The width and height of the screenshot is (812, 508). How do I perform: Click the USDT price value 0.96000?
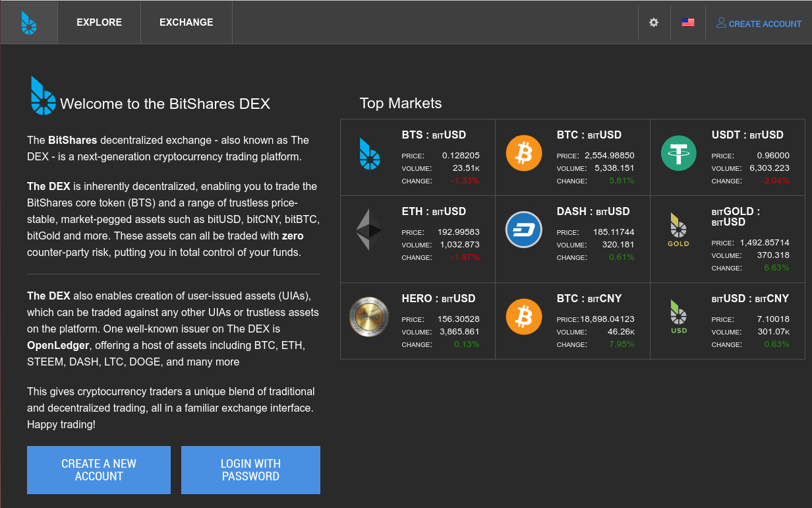tap(773, 156)
